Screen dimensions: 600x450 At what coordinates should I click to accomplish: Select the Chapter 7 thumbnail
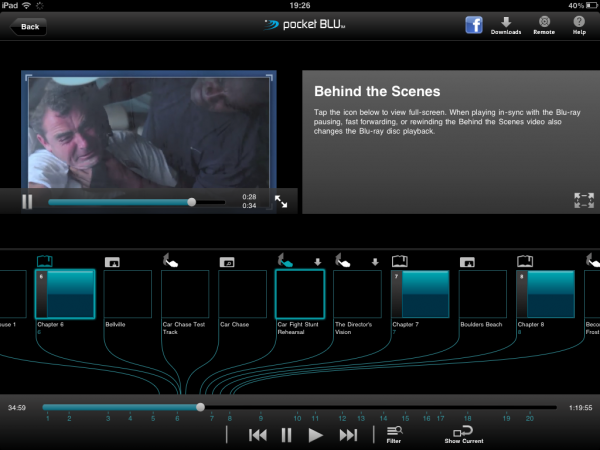point(419,294)
